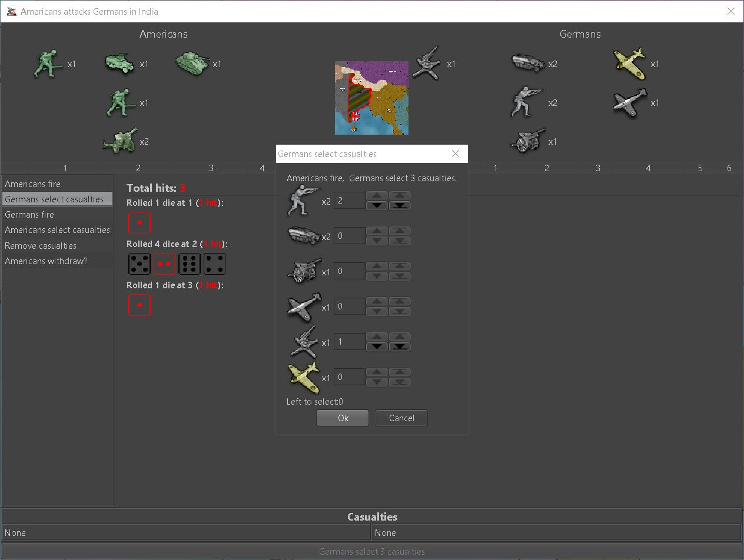This screenshot has height=560, width=744.
Task: Click the anti-aircraft gun icon in the casualties dialog
Action: 304,342
